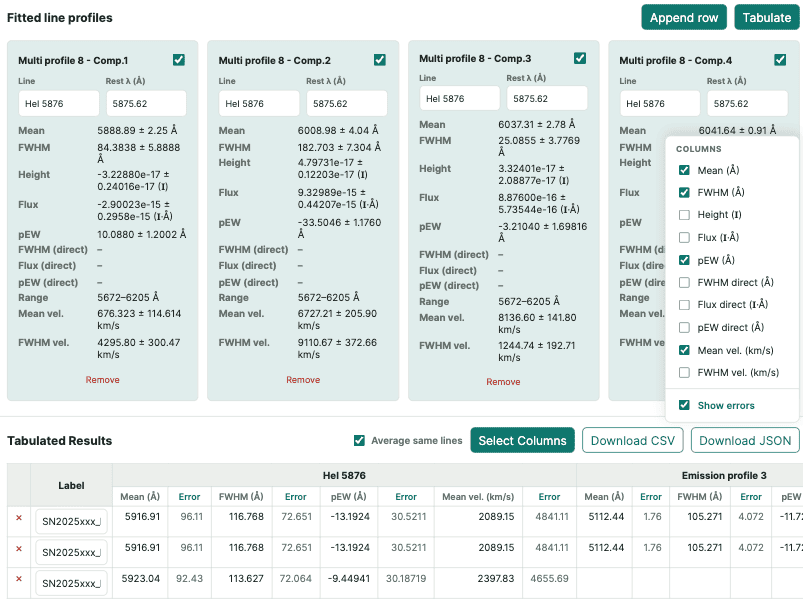Toggle Average same lines checkbox
The height and width of the screenshot is (604, 803).
[360, 440]
